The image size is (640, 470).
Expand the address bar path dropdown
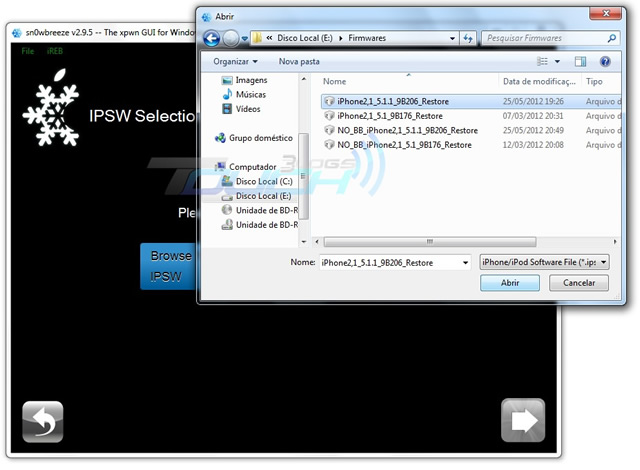point(452,38)
